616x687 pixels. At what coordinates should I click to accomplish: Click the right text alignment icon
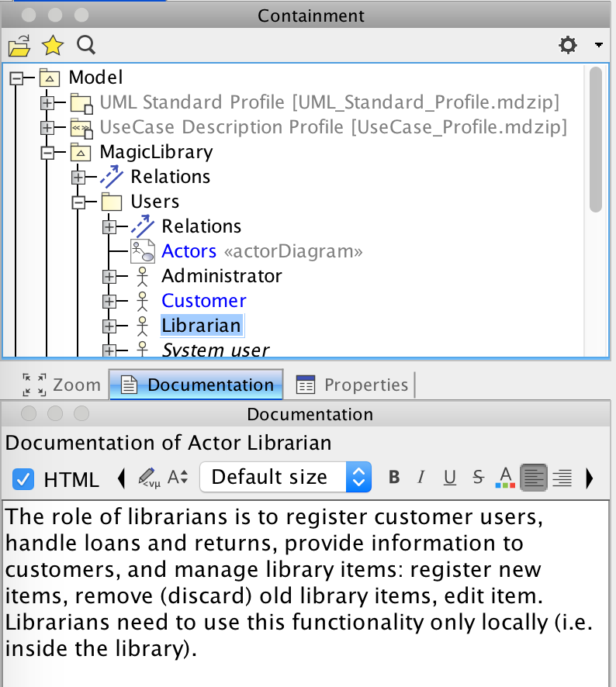pos(561,478)
